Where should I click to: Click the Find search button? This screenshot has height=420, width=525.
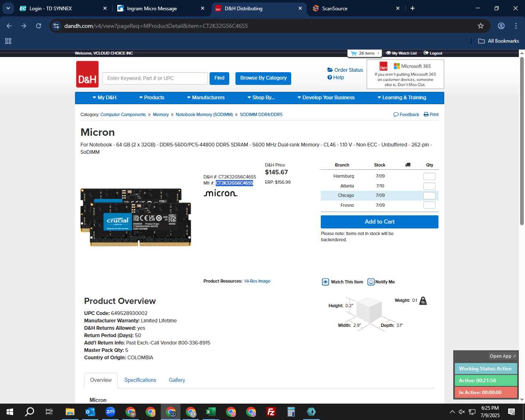click(x=219, y=78)
